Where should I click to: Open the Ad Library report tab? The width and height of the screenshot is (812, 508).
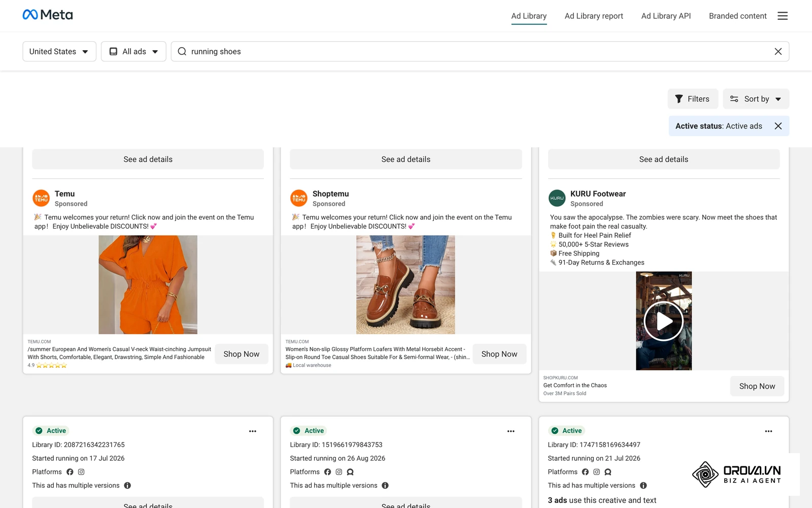point(594,16)
